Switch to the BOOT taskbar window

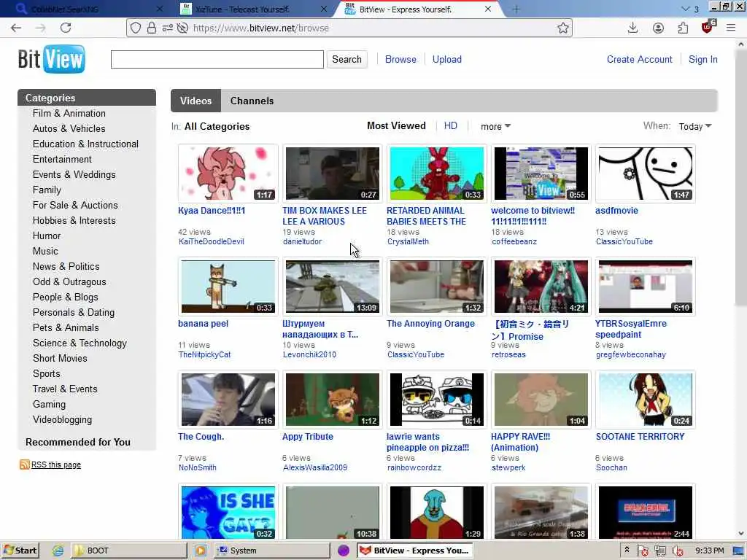coord(129,551)
